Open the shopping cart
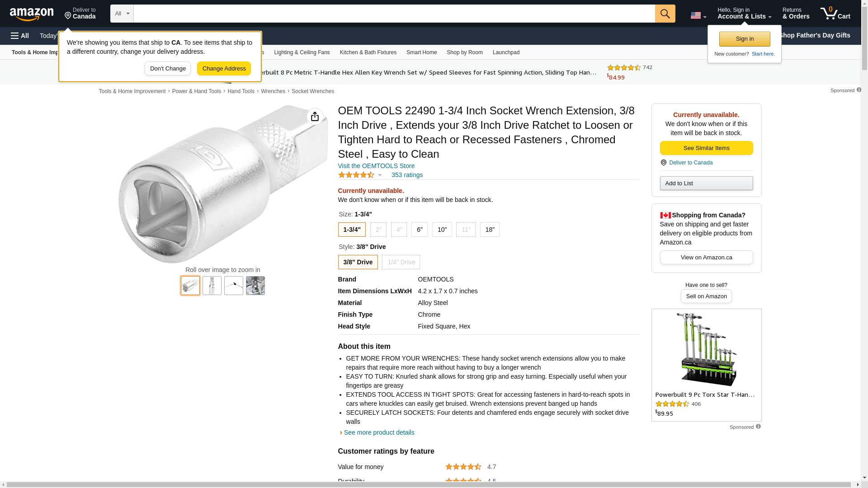 click(835, 14)
